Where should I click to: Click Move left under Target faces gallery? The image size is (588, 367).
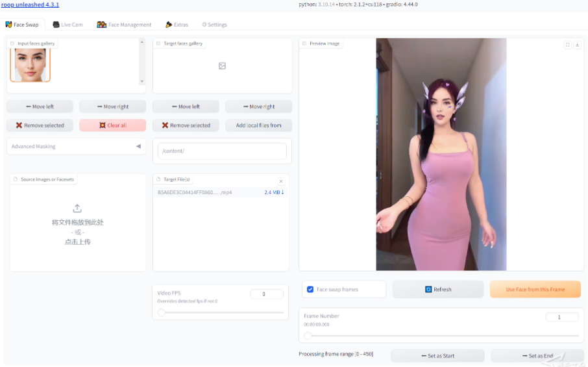coord(186,107)
